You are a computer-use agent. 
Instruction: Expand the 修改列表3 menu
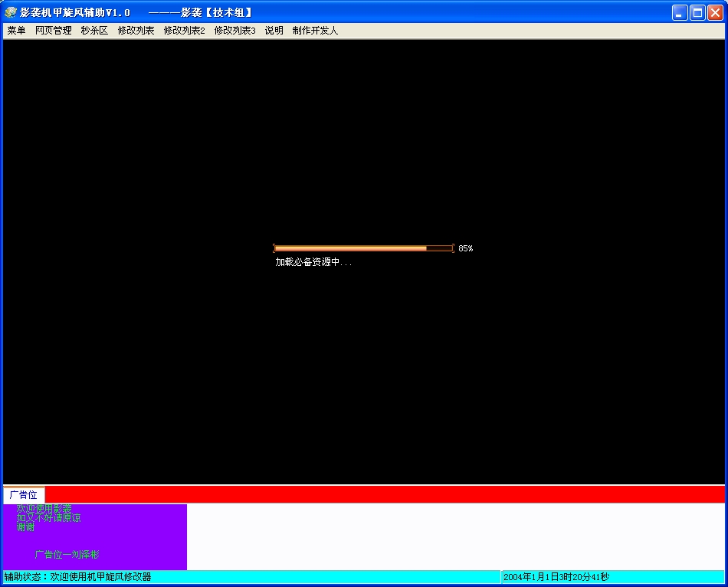[234, 31]
